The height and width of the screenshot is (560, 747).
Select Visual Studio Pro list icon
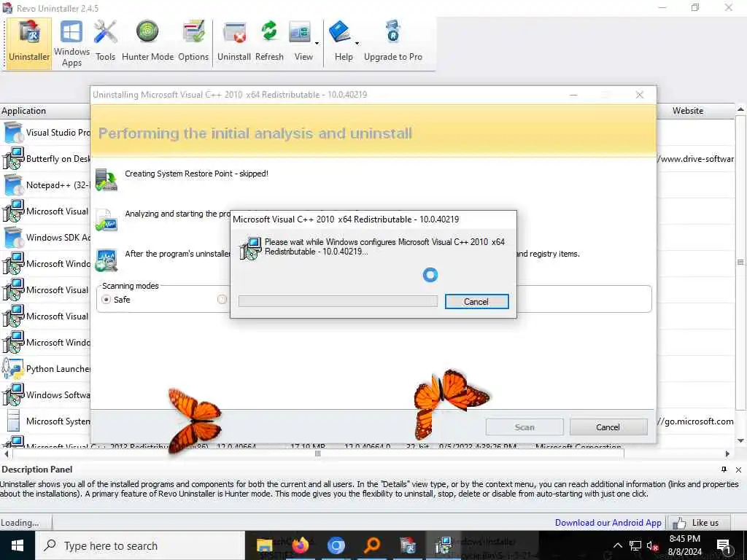pyautogui.click(x=13, y=133)
